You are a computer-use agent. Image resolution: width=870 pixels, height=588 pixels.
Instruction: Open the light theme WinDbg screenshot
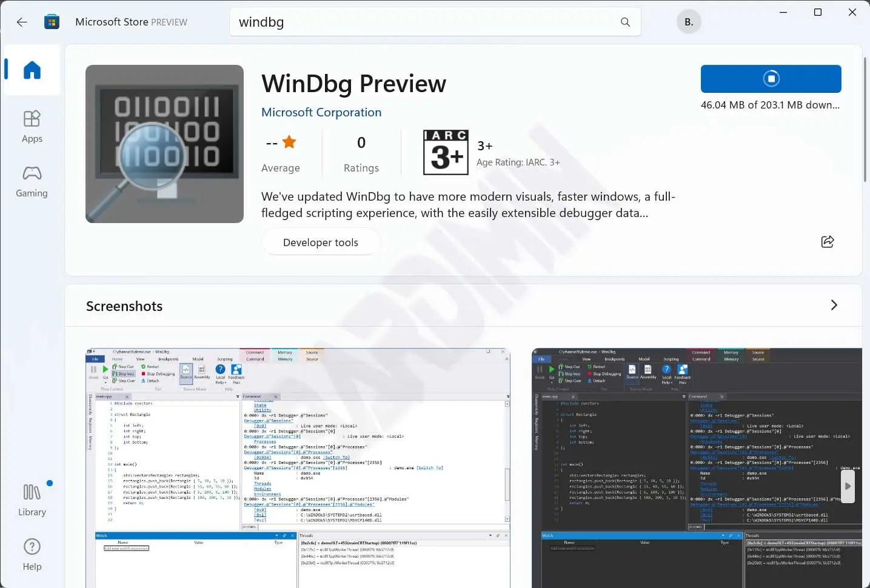click(298, 467)
